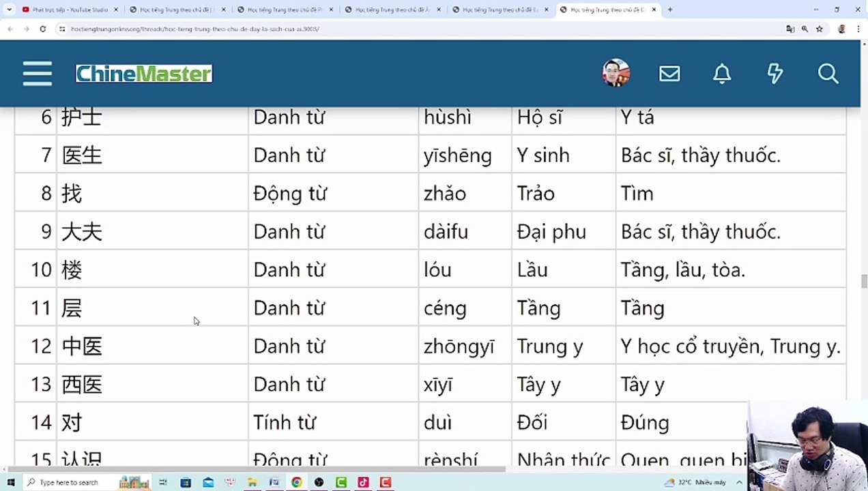Screen dimensions: 868x491
Task: Click the word 医生 in row 7
Action: tap(82, 155)
